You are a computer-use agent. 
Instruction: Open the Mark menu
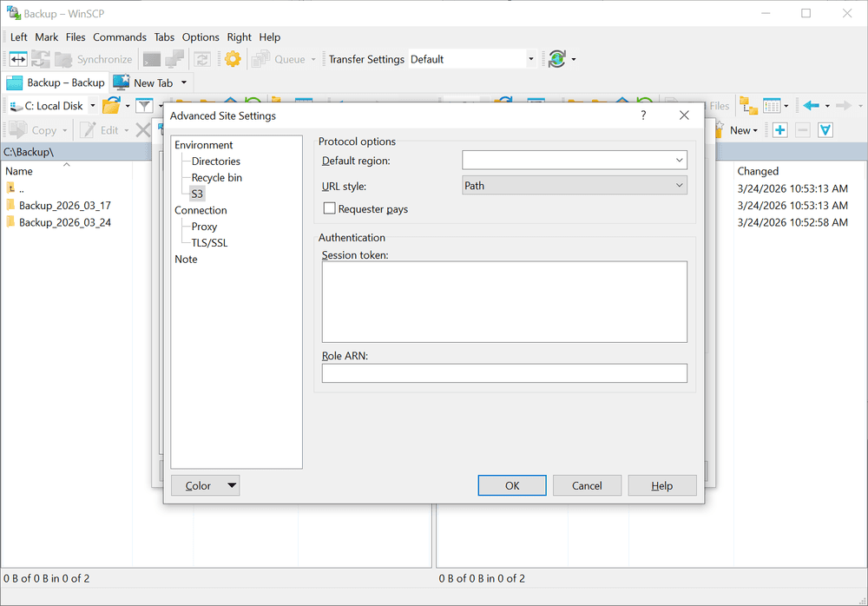click(47, 37)
